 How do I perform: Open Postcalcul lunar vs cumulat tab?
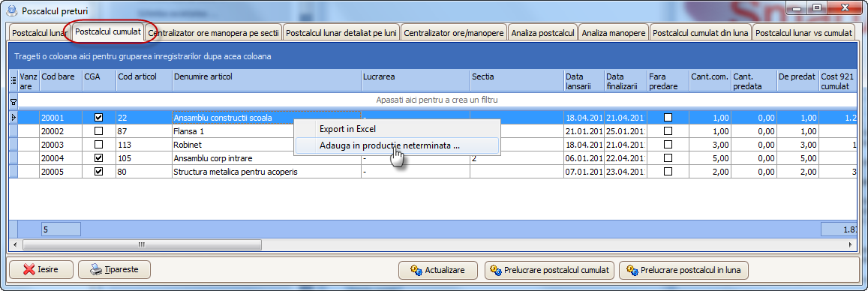click(803, 33)
